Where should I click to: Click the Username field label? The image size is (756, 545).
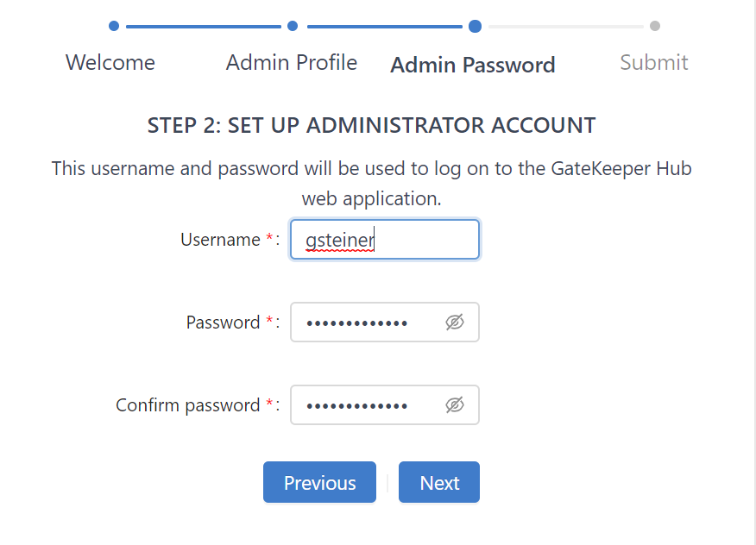pyautogui.click(x=220, y=240)
